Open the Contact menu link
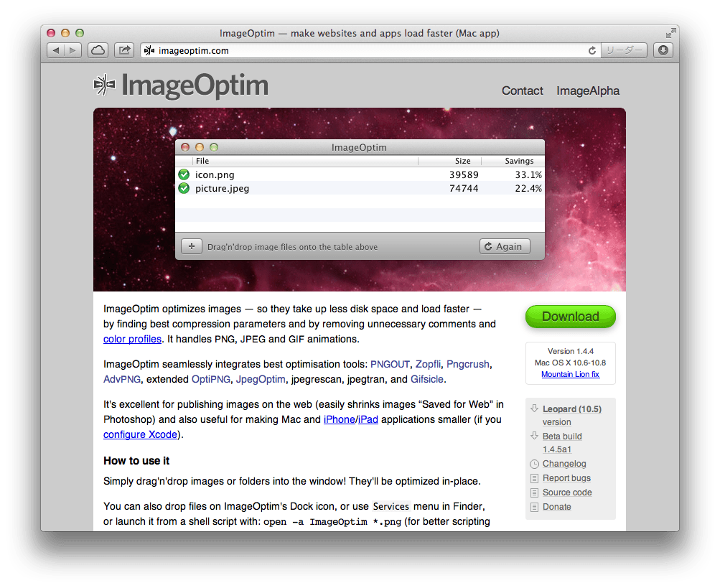Viewport: 720px width, 588px height. pos(522,91)
